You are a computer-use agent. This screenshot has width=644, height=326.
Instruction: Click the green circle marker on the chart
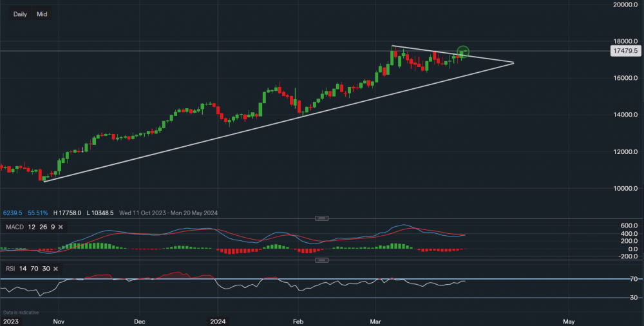tap(463, 52)
